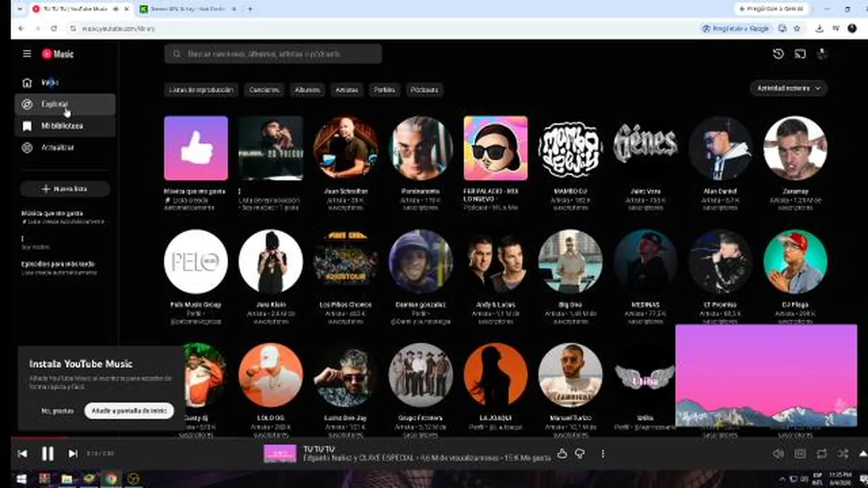Click the pink mini video player
The width and height of the screenshot is (868, 488).
(x=766, y=376)
